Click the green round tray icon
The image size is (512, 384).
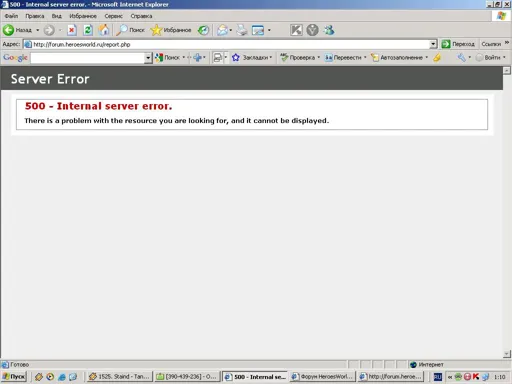458,377
